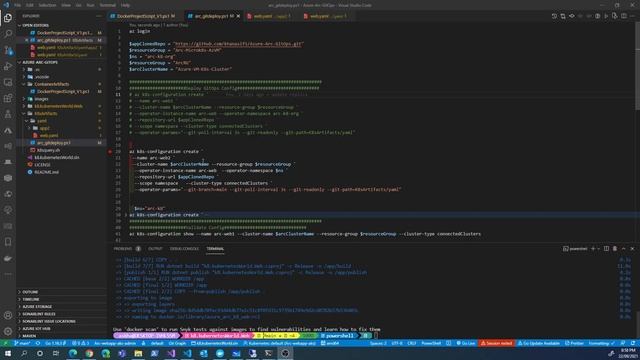Open the Run and Debug view
The width and height of the screenshot is (640, 360).
pos(8,66)
